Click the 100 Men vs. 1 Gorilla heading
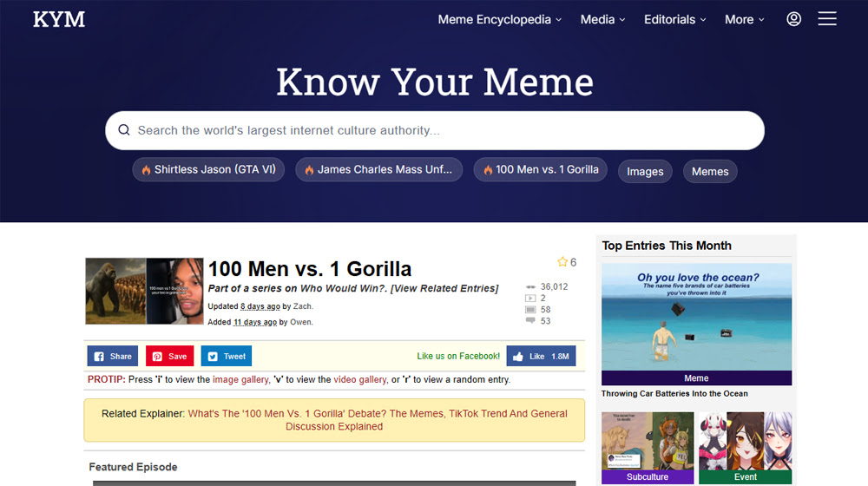868x486 pixels. 310,269
